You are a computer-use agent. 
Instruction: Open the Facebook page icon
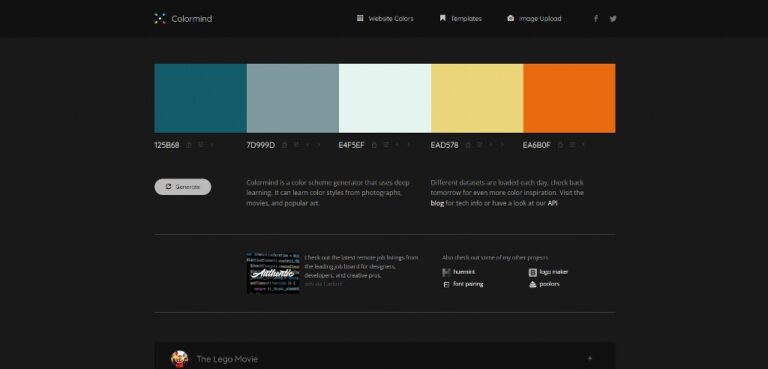(596, 19)
